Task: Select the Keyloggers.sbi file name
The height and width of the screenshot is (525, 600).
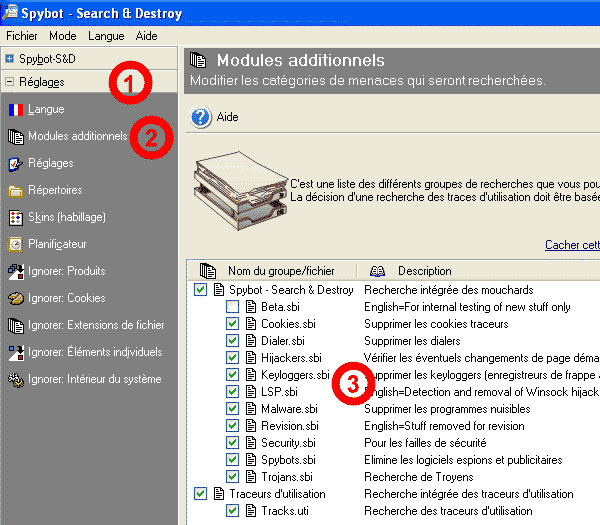Action: tap(295, 375)
